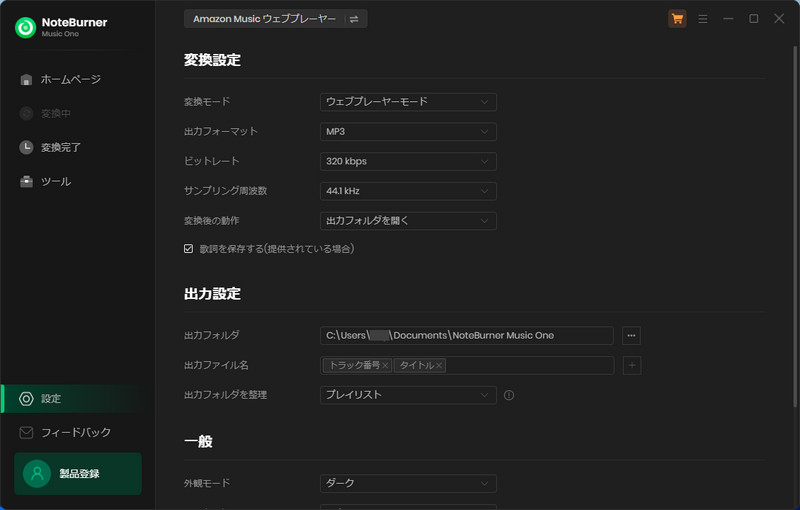Click the 出力設定 heading
Image resolution: width=800 pixels, height=510 pixels.
212,294
